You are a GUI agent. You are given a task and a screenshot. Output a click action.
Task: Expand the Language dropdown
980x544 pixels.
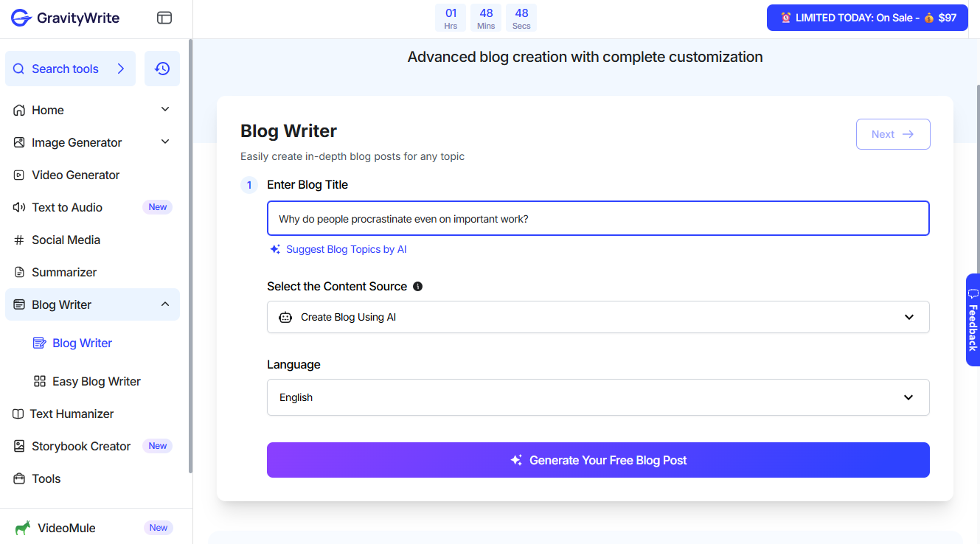point(598,397)
